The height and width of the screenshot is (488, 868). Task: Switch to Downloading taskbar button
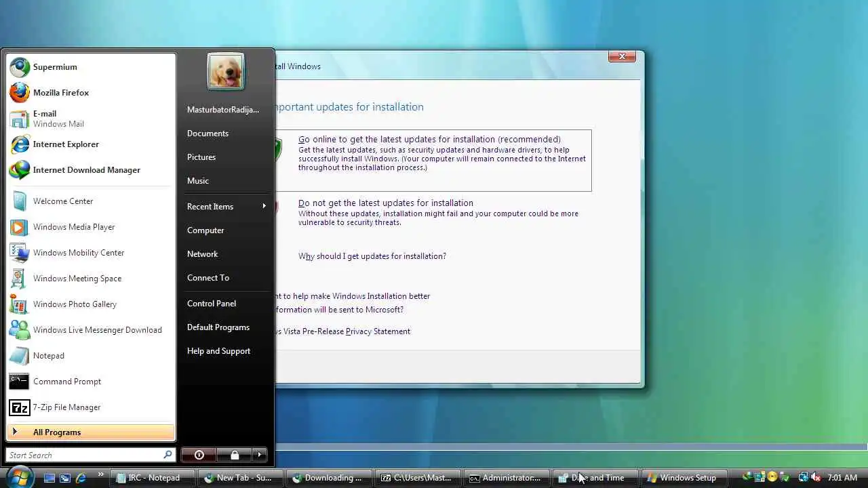329,478
